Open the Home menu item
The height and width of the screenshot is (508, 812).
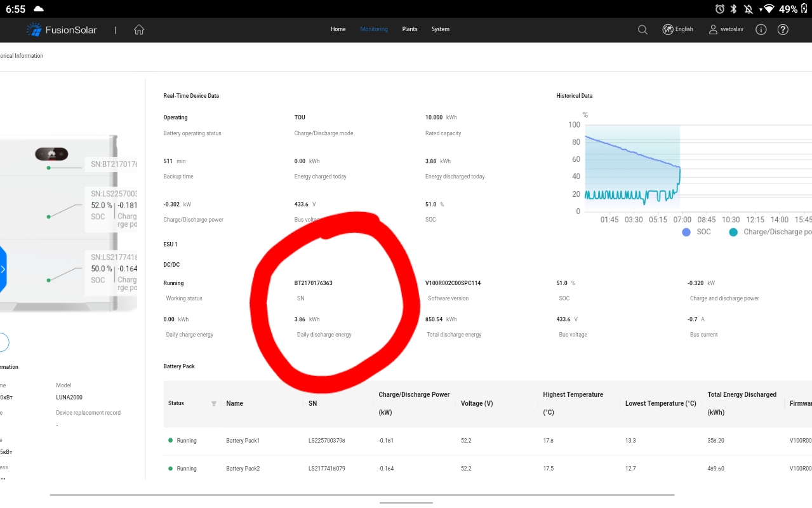(338, 29)
